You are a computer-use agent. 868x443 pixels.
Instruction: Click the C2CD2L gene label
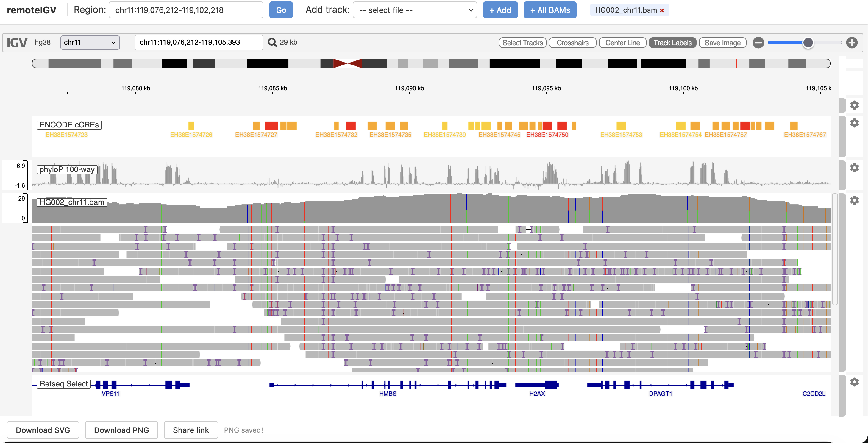click(x=814, y=394)
